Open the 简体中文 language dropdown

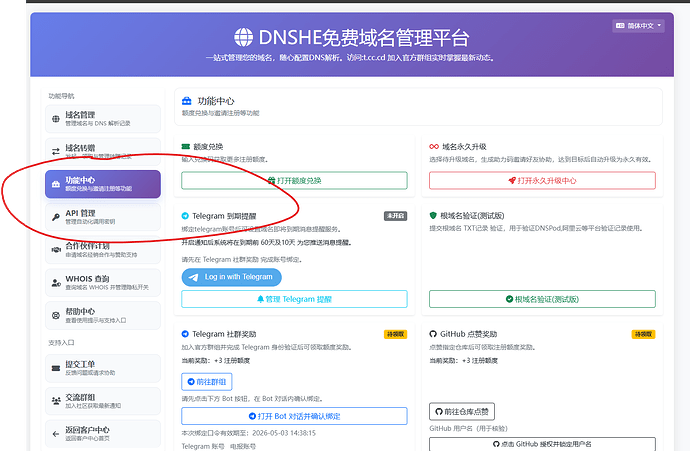point(638,26)
